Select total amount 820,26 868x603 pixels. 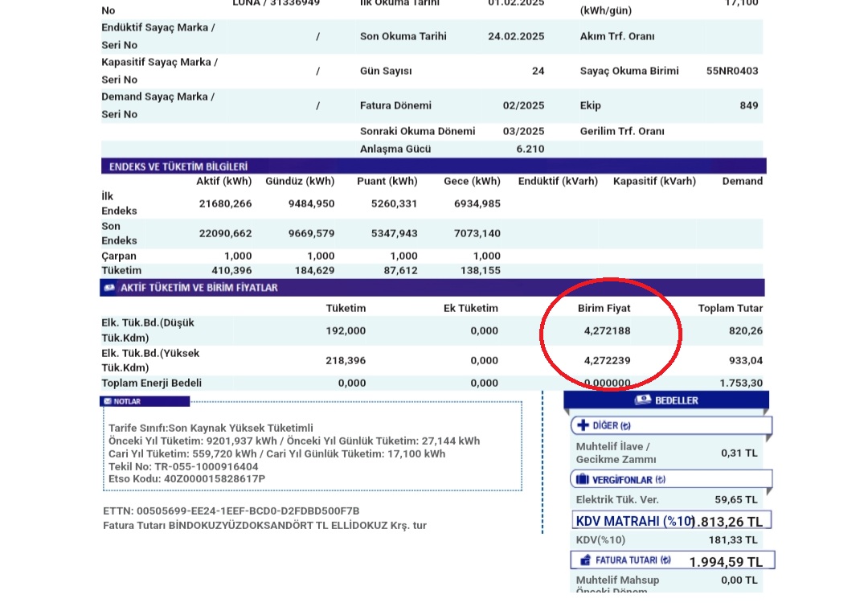pyautogui.click(x=746, y=331)
